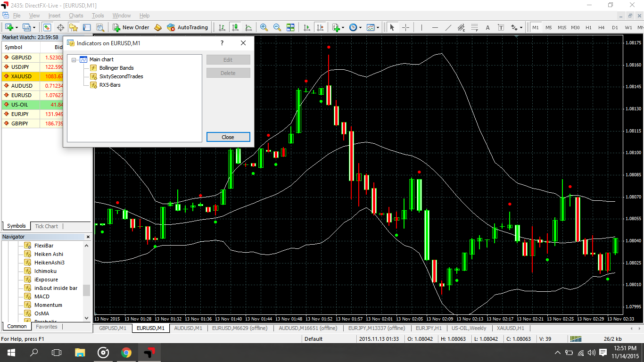Open the Templates icon
644x362 pixels.
coord(371,27)
